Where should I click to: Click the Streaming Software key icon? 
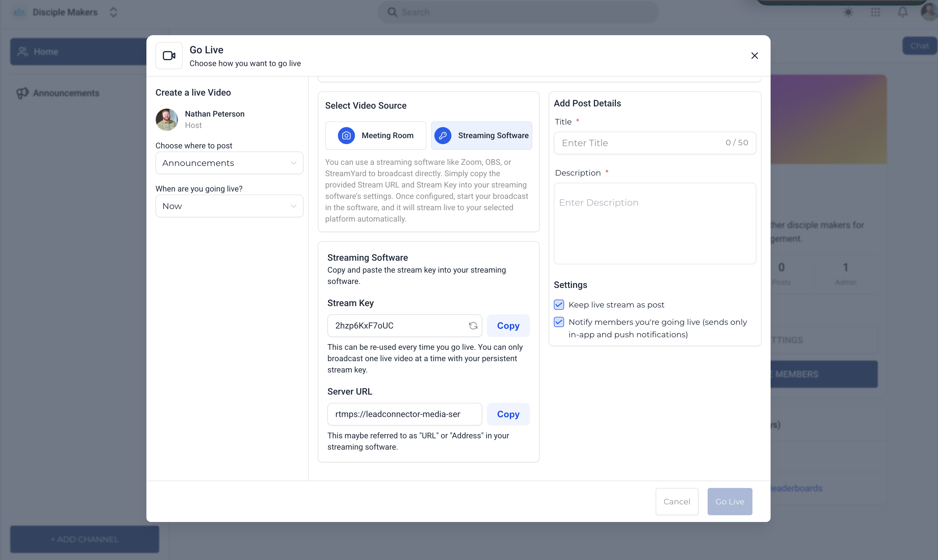(443, 136)
